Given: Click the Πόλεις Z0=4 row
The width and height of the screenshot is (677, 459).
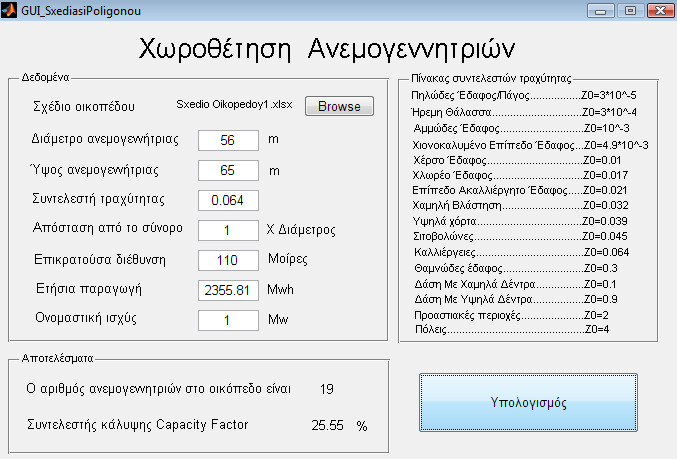Looking at the screenshot, I should pos(512,329).
